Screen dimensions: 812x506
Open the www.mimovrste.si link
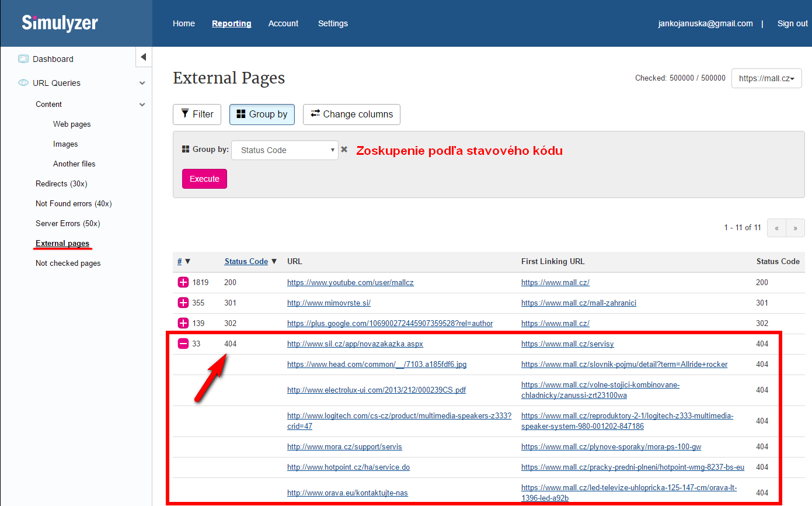pyautogui.click(x=329, y=303)
